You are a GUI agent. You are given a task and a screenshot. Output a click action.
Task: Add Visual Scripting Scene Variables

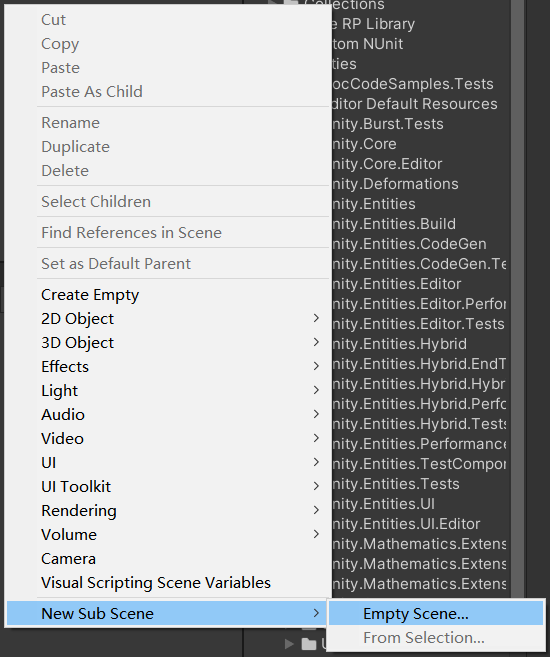(156, 583)
